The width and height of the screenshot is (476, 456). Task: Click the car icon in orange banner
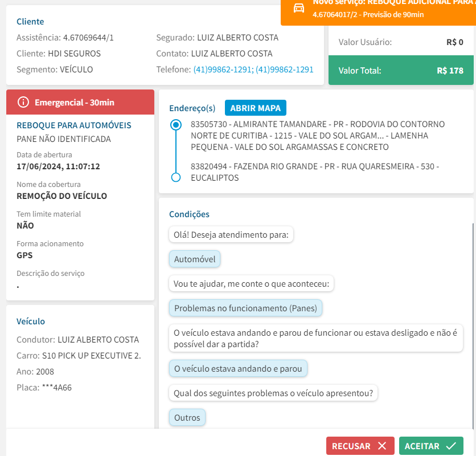point(298,8)
